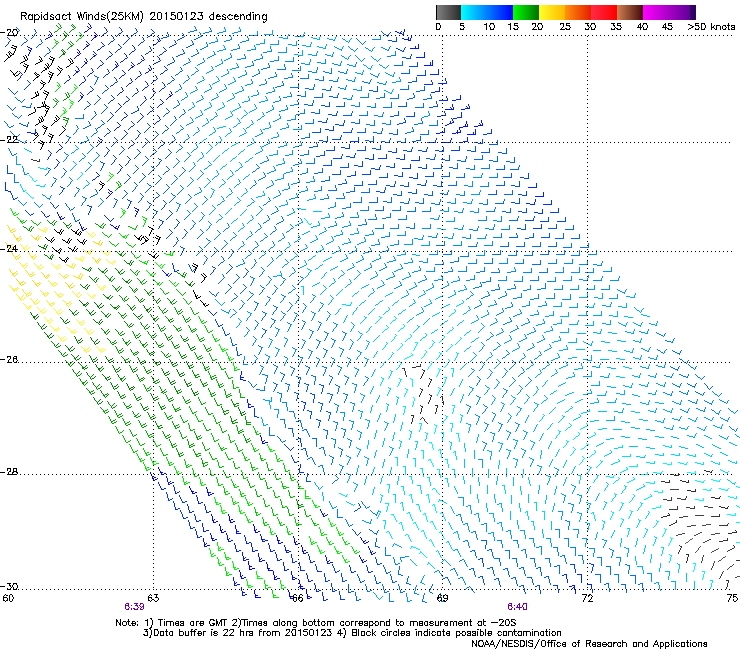Click the brown 35-40 knots legend segment
The height and width of the screenshot is (650, 740).
coord(630,12)
